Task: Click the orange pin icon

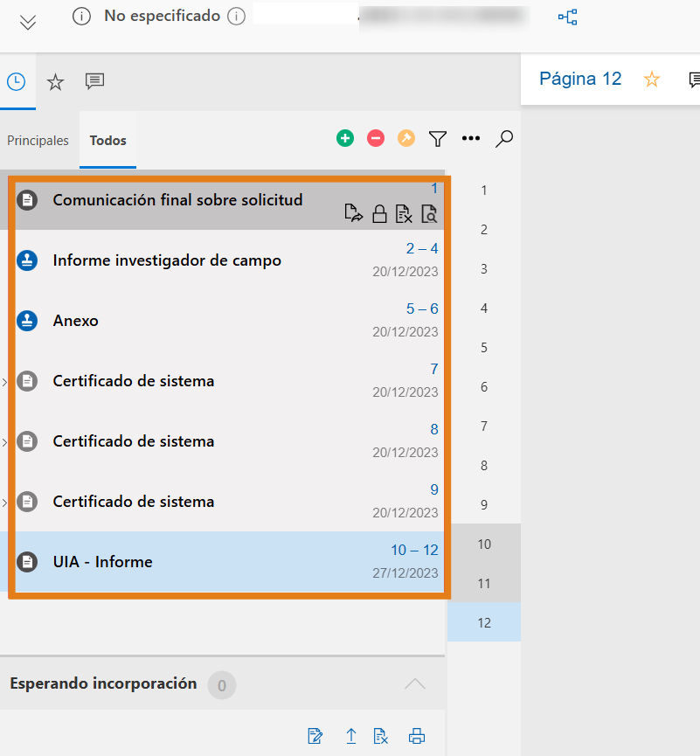Action: click(x=406, y=138)
